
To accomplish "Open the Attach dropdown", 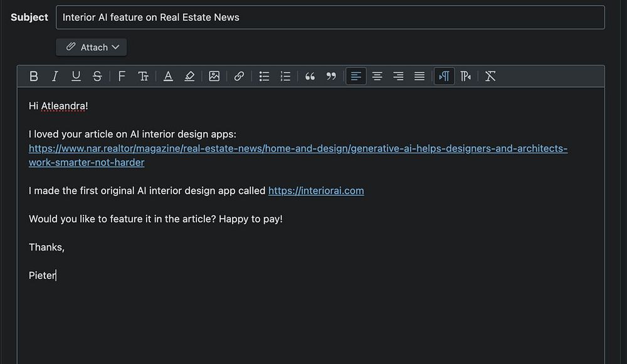I will [x=91, y=47].
